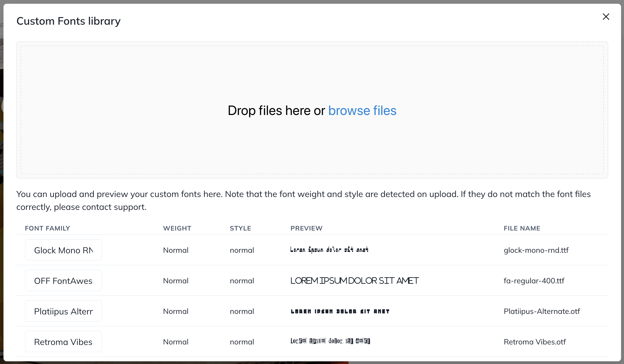Click the PREVIEW column header

click(x=306, y=228)
